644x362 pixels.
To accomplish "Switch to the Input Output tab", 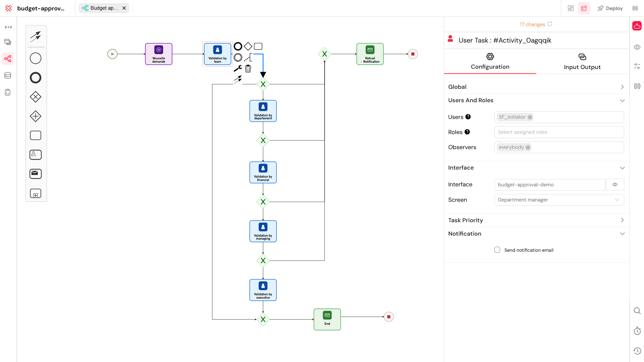I will pyautogui.click(x=582, y=61).
